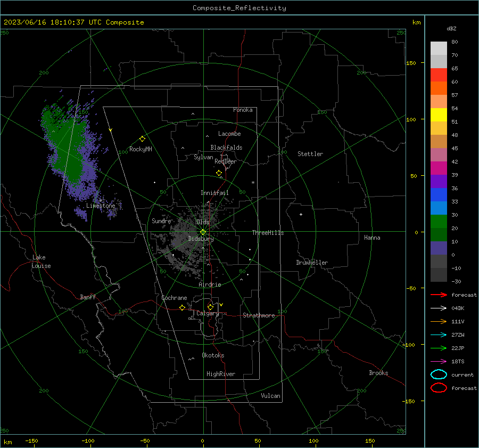
Task: Click the Stettler town label
Action: tap(310, 154)
